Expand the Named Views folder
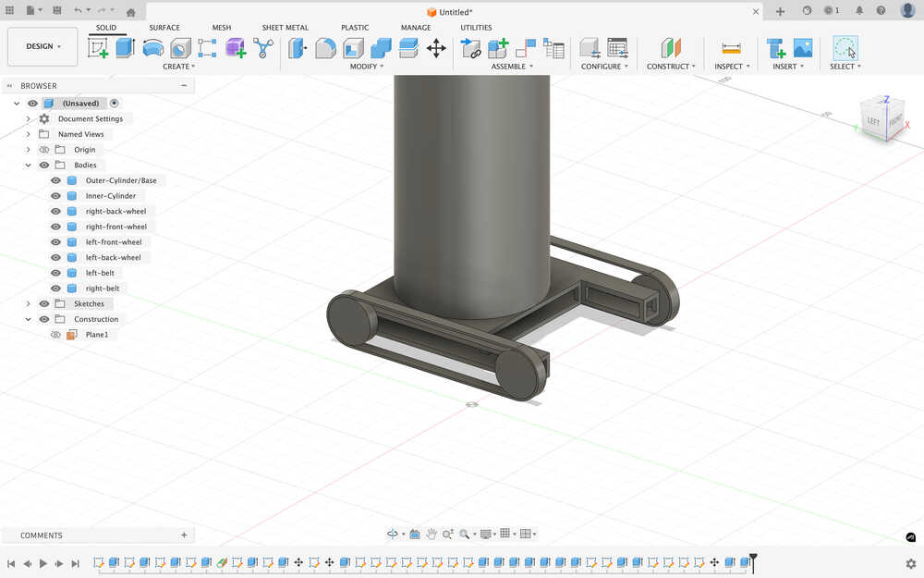Viewport: 924px width, 578px height. (x=28, y=134)
